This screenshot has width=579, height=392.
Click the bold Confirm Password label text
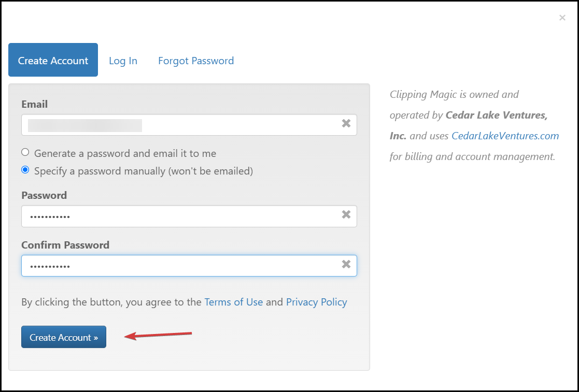[65, 245]
